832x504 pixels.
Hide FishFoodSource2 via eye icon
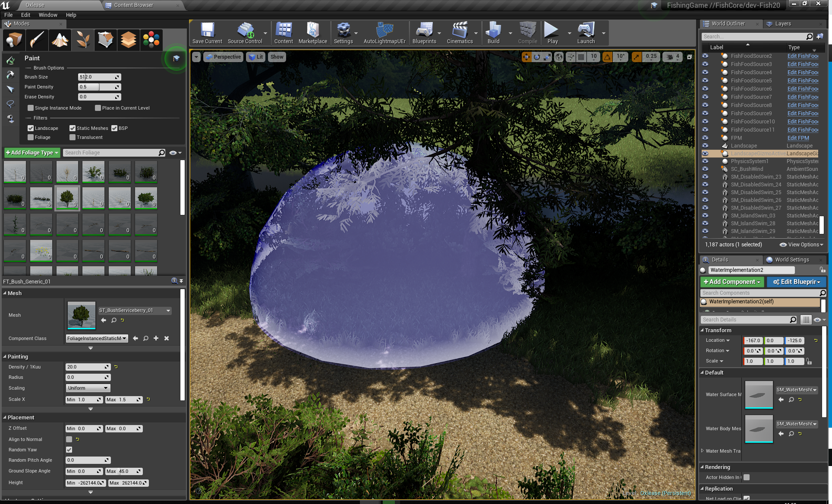(x=705, y=56)
